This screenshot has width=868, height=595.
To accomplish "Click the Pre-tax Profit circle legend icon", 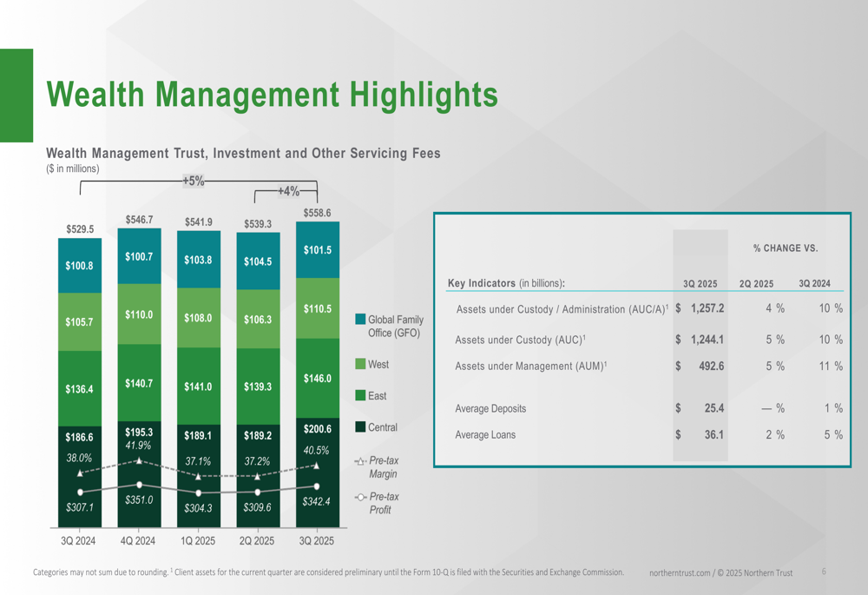I will pos(361,497).
